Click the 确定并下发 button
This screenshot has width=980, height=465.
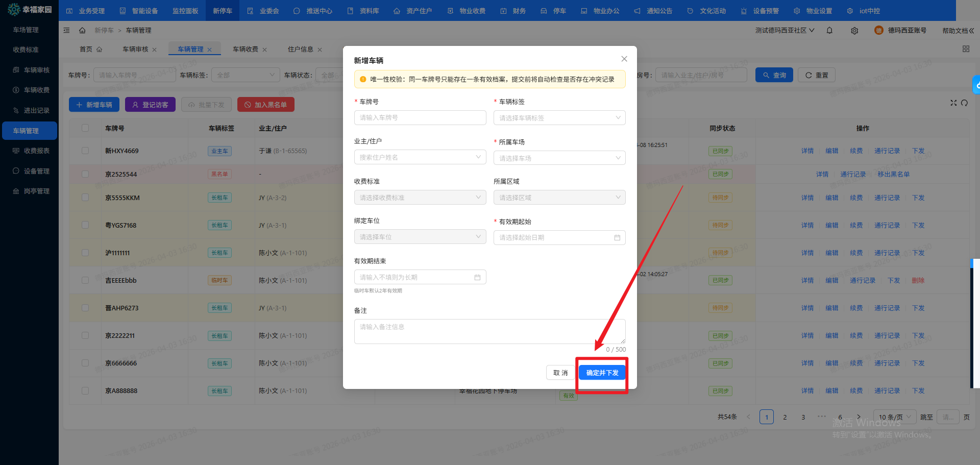[x=602, y=373]
